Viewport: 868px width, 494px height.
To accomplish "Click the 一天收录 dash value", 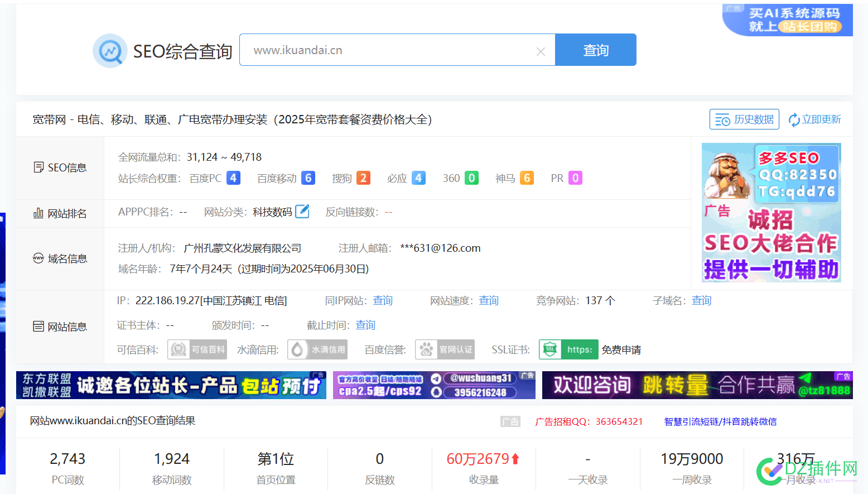I will coord(588,459).
